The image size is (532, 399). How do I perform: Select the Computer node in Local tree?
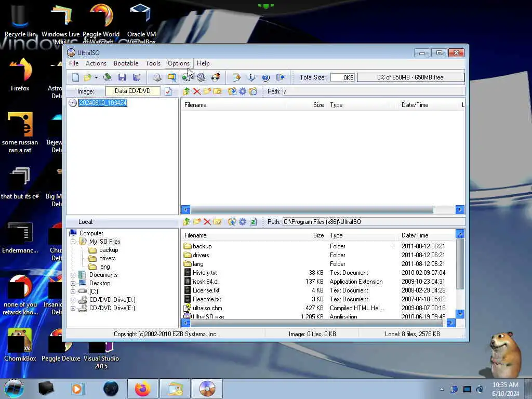[91, 233]
